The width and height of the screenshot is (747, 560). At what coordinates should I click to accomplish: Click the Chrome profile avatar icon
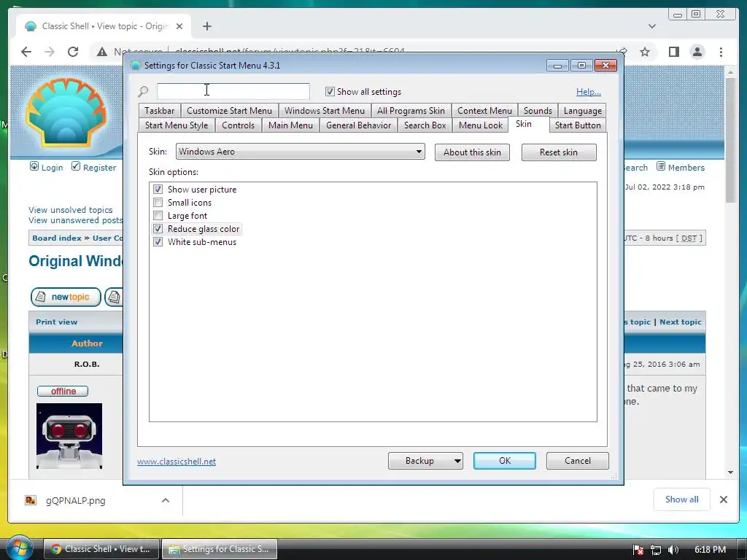(x=697, y=52)
